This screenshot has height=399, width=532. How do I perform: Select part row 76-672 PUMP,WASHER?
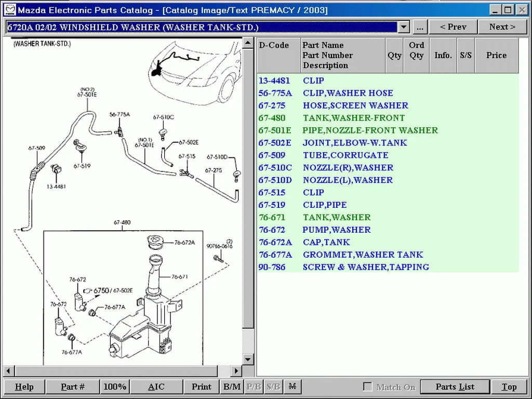click(388, 230)
